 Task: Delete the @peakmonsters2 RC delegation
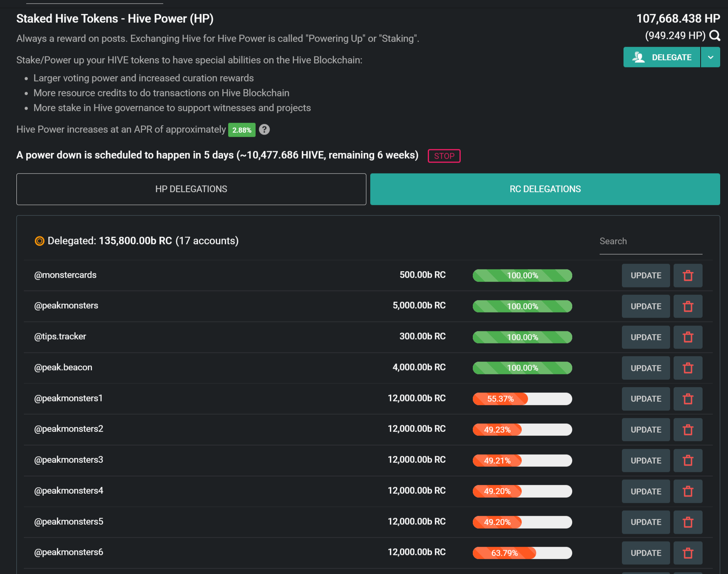coord(688,430)
